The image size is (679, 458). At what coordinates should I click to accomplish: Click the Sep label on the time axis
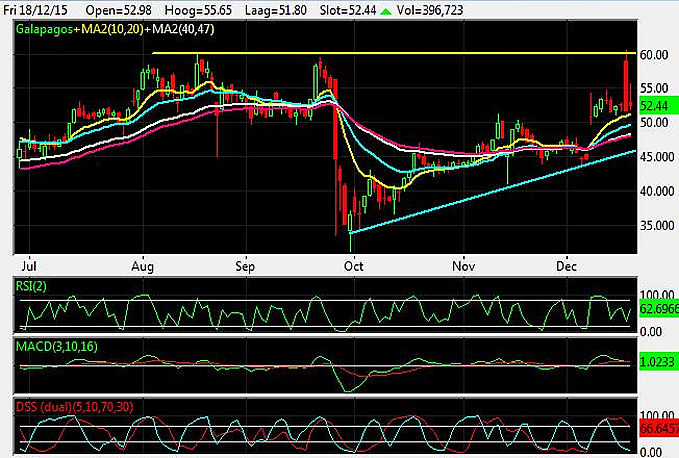(245, 268)
